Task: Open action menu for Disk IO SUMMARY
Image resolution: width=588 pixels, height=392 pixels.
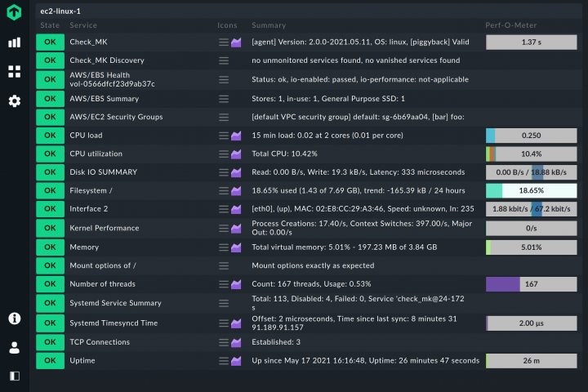Action: pos(224,172)
